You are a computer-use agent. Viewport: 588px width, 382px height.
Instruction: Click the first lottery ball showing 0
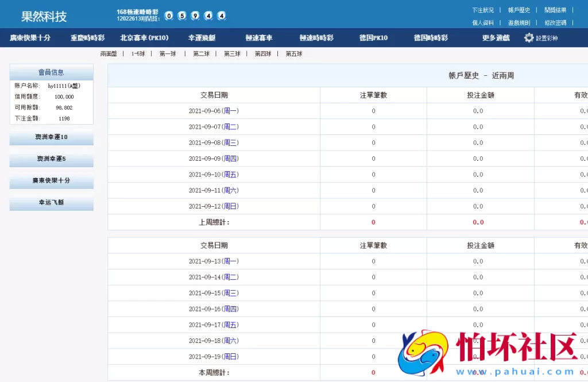pos(169,16)
